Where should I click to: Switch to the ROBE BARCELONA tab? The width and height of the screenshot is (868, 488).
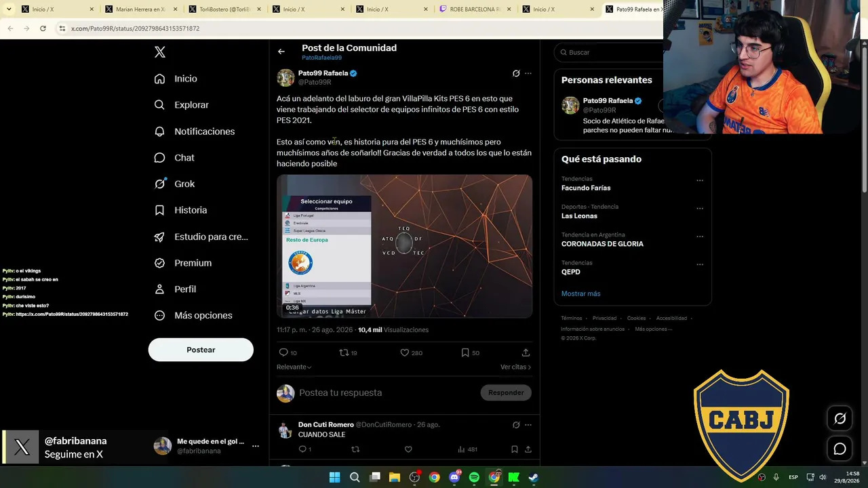[476, 9]
